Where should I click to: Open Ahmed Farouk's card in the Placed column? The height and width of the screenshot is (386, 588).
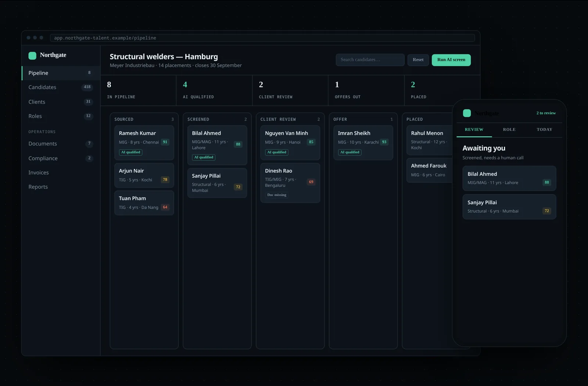[430, 170]
